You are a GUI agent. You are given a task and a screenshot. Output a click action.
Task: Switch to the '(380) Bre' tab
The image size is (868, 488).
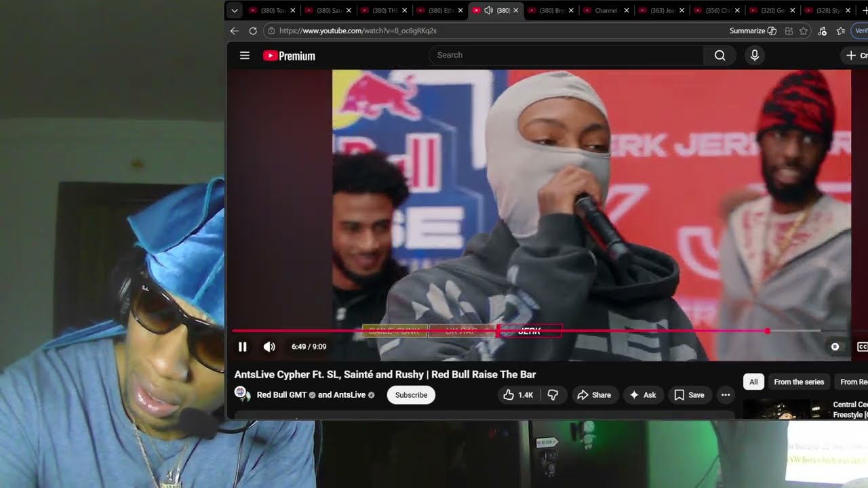[x=550, y=10]
